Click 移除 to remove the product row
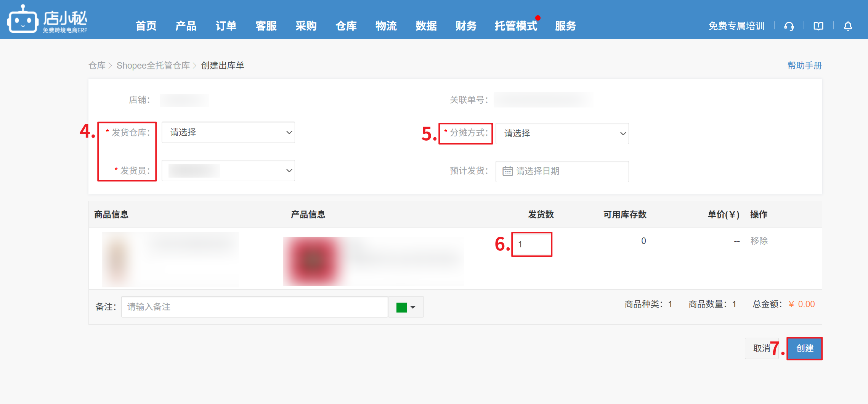Image resolution: width=868 pixels, height=404 pixels. (759, 241)
